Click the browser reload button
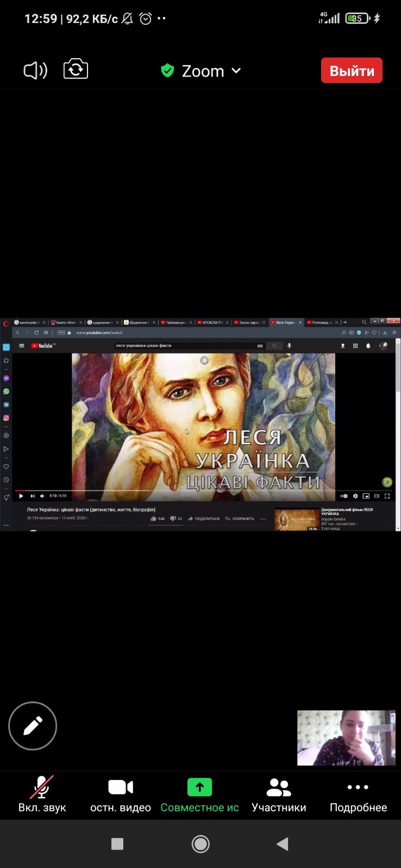 click(36, 333)
